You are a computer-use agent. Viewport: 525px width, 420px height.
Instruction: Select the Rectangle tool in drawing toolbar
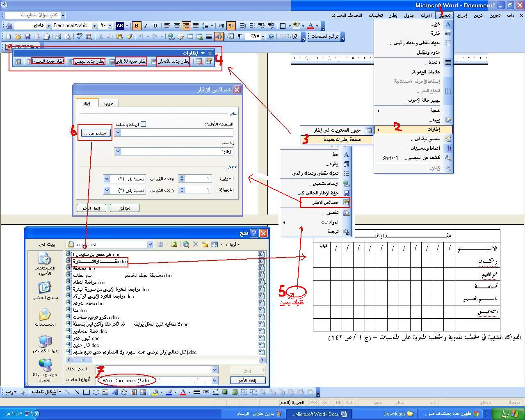(87, 392)
